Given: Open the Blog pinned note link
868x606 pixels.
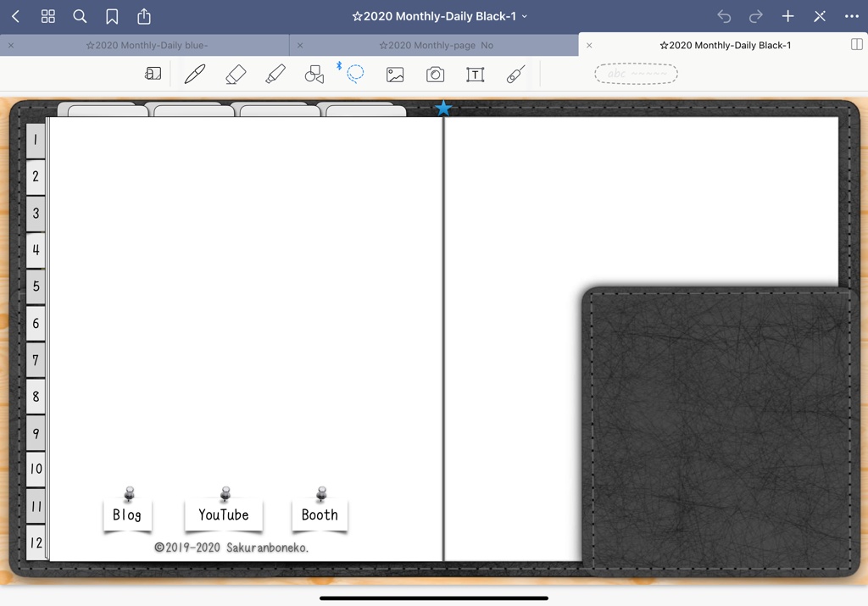Looking at the screenshot, I should point(127,514).
